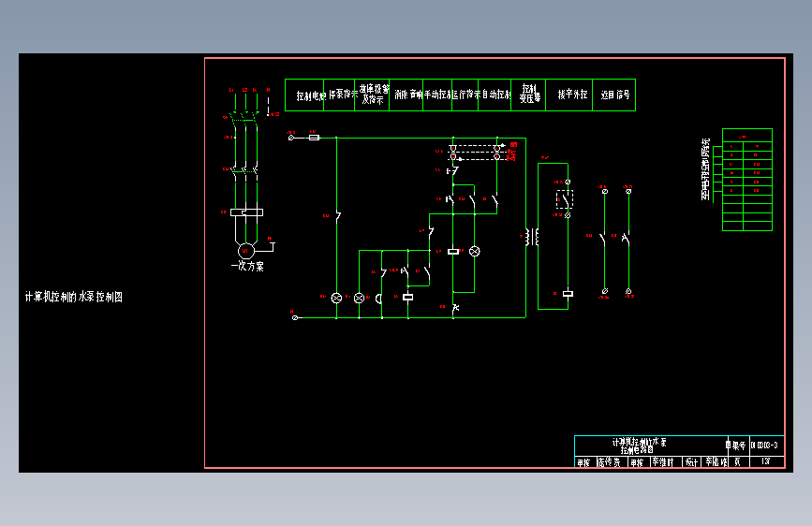Click the page number 137 cell
Viewport: 812px width, 526px height.
coord(766,461)
